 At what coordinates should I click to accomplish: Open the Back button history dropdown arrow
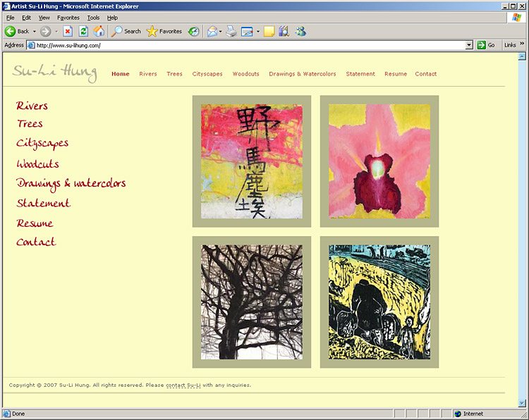(34, 31)
